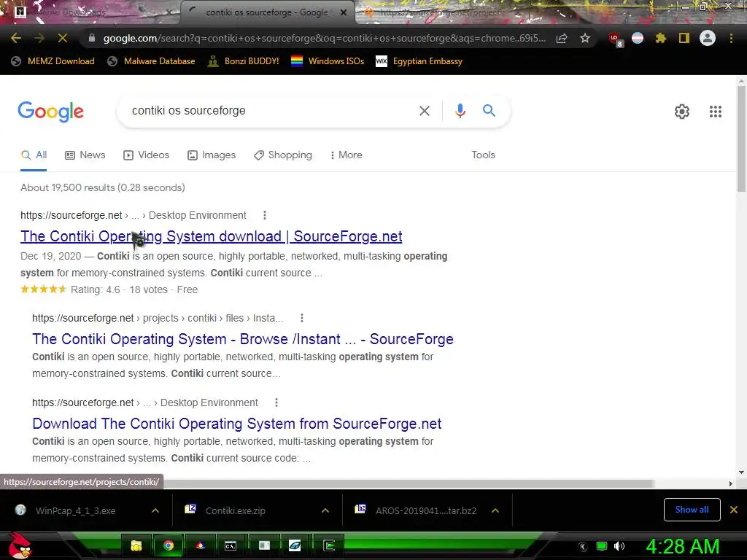Open the MEMZ Download bookmark
This screenshot has width=747, height=560.
(53, 61)
